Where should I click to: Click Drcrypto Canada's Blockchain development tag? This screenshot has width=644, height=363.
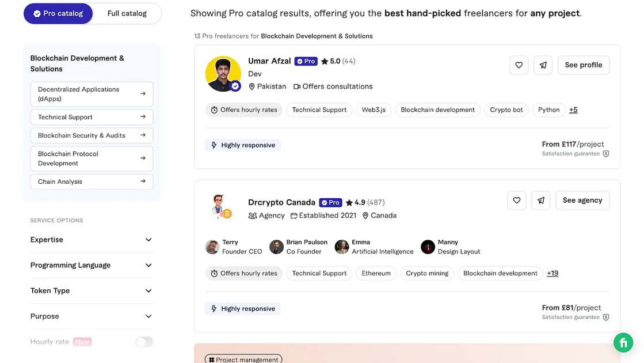[500, 273]
